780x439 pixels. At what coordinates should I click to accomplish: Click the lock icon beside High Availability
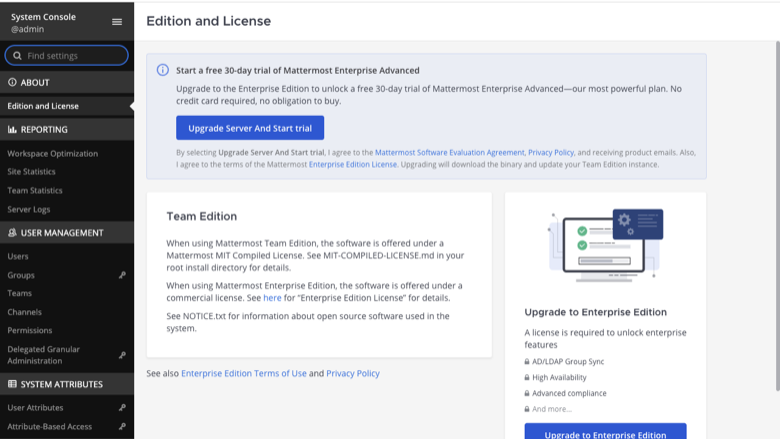(x=527, y=377)
